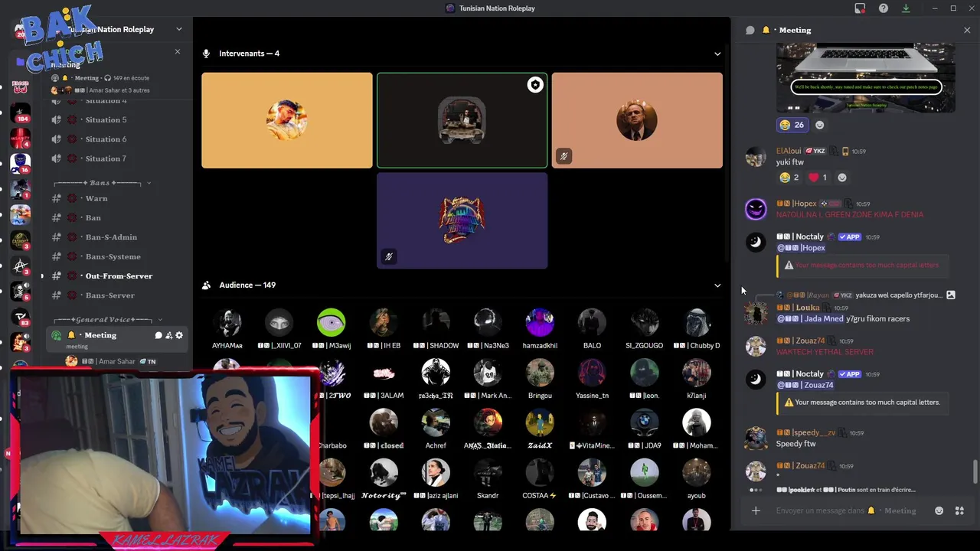This screenshot has width=980, height=551.
Task: Click the @Hopex mention in Noctaly's message
Action: [801, 248]
